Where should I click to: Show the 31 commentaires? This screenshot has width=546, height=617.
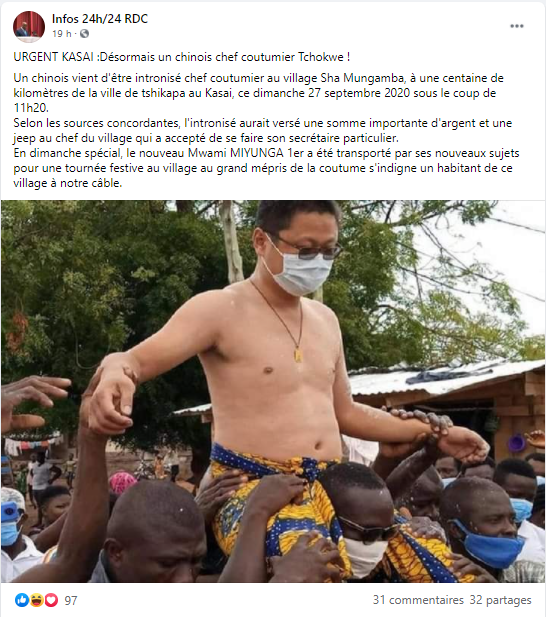click(x=418, y=600)
